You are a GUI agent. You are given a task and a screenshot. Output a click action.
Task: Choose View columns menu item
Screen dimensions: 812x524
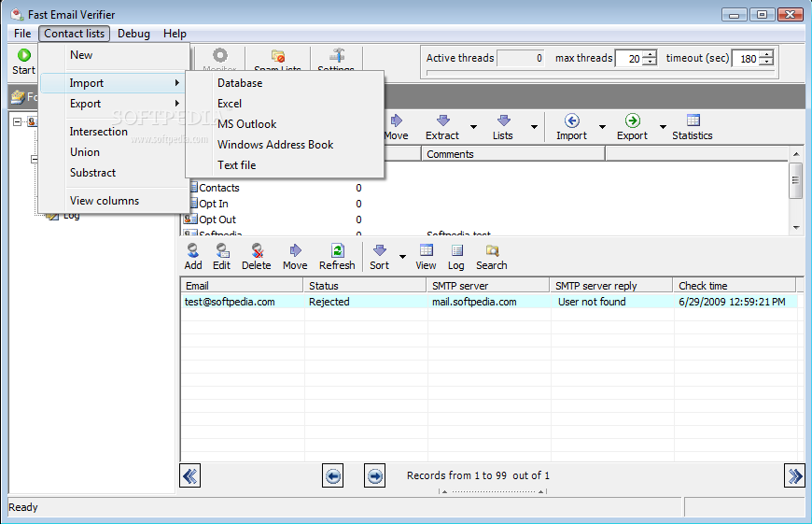[x=114, y=201]
